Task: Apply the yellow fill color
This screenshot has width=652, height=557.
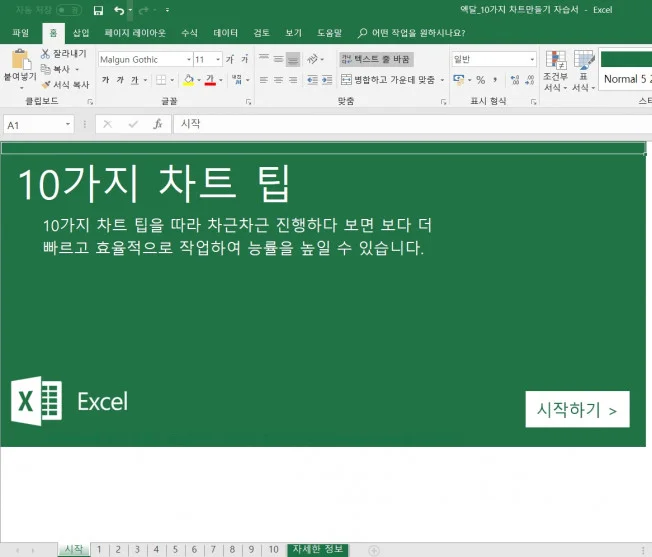Action: 189,80
